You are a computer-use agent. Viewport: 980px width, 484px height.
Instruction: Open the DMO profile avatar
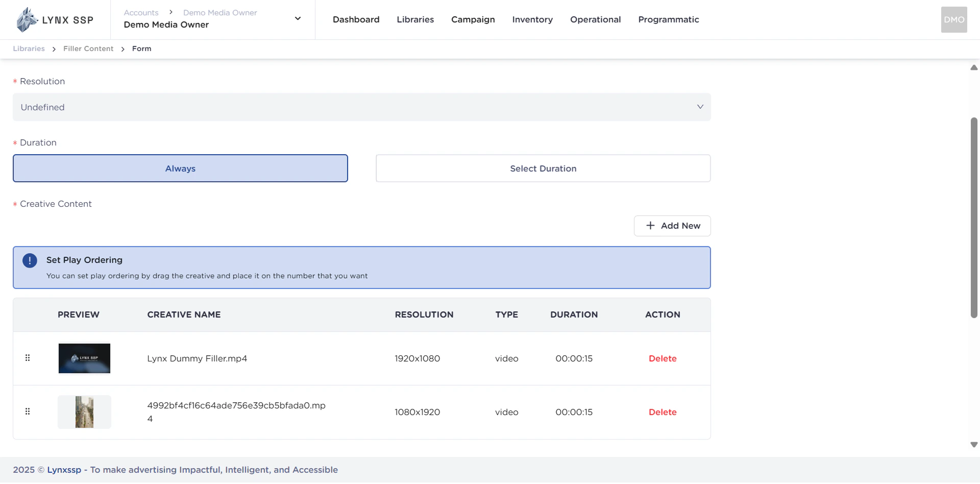(954, 19)
